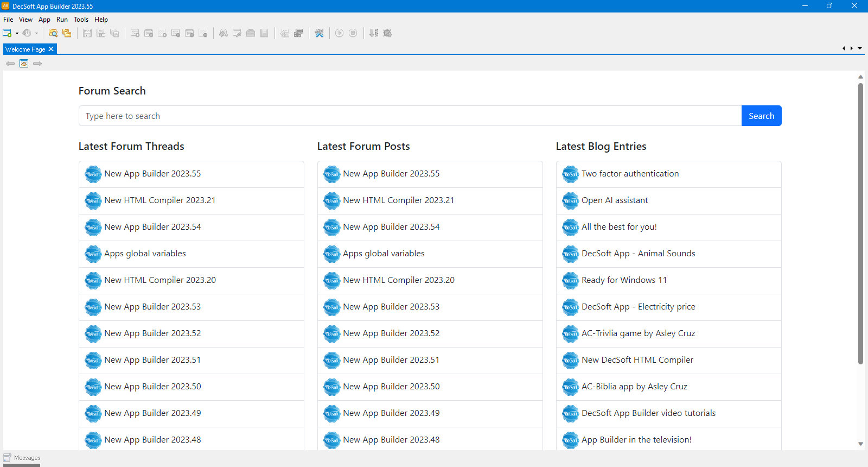The image size is (868, 467).
Task: Click the Save (floppy disk) toolbar icon
Action: pyautogui.click(x=87, y=33)
